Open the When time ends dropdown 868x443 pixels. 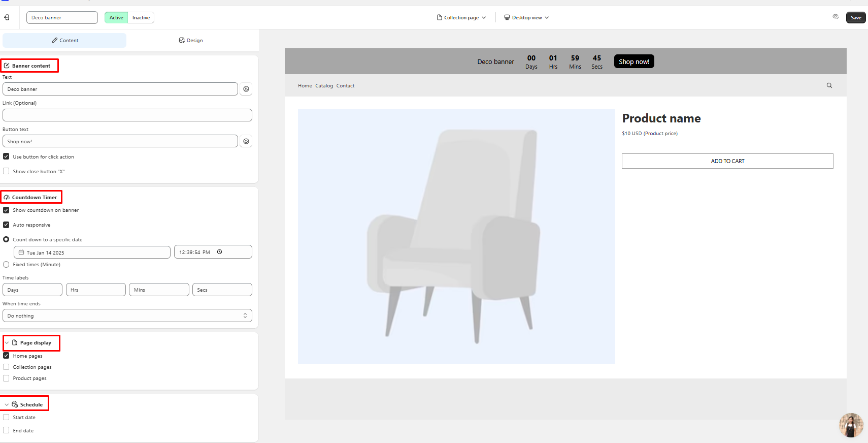click(x=127, y=315)
